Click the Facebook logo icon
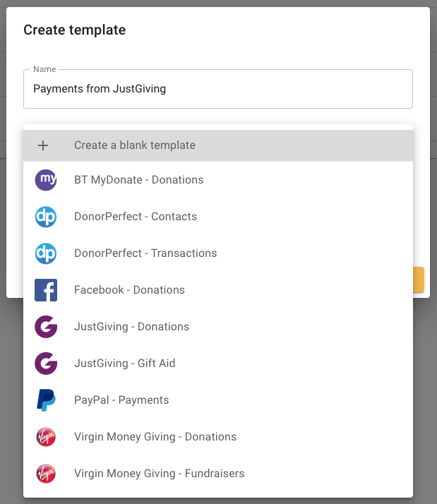 pyautogui.click(x=46, y=290)
